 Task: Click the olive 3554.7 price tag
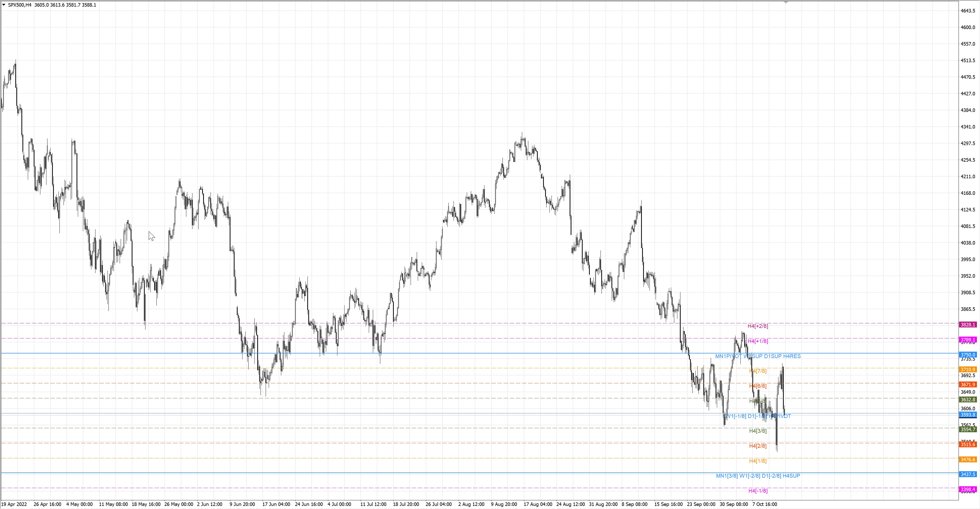click(968, 429)
